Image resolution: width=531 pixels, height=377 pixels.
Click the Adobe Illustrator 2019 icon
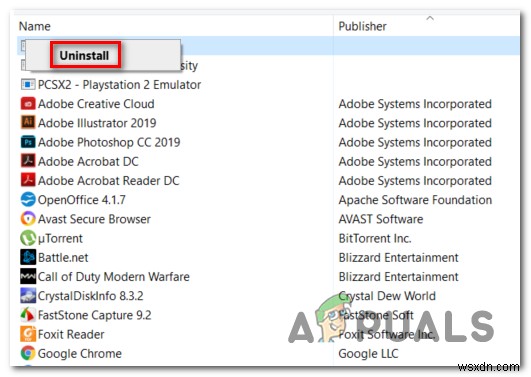tap(28, 122)
